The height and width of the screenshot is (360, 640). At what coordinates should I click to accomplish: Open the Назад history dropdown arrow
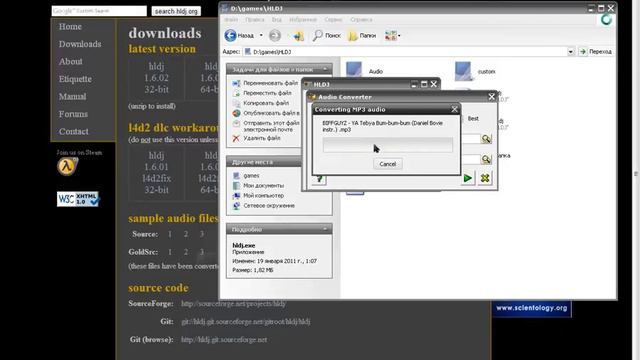click(261, 36)
